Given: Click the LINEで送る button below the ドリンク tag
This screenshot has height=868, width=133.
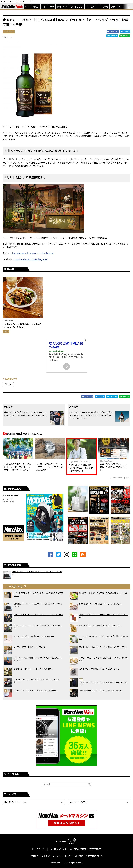Looking at the screenshot, I should click(x=125, y=397).
